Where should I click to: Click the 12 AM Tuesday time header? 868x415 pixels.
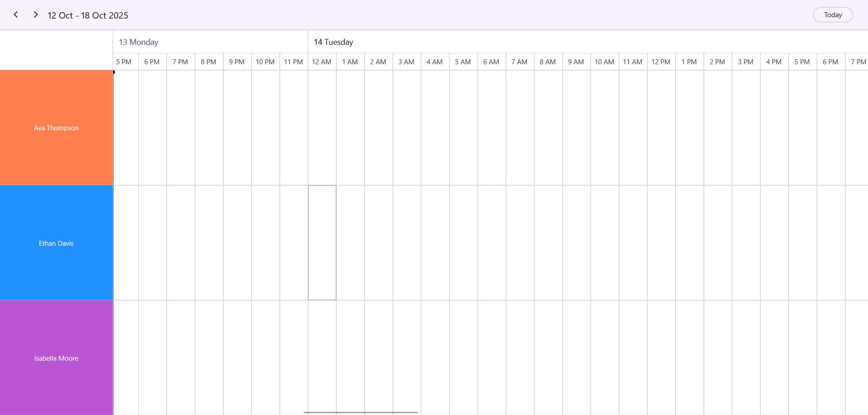pos(322,62)
